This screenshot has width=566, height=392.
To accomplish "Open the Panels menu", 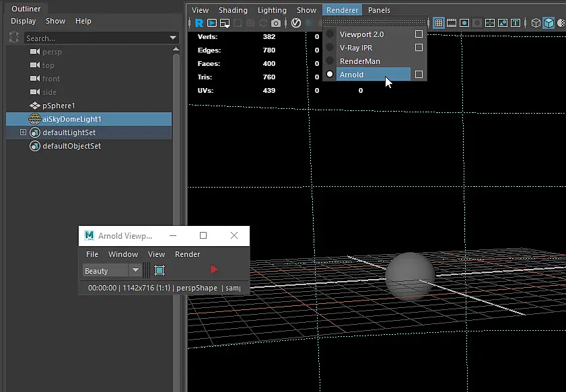I will tap(379, 10).
